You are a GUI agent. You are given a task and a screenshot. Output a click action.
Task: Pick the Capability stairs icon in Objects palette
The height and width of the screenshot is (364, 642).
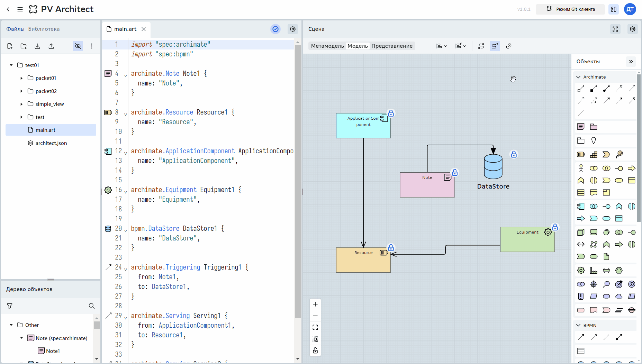point(594,154)
